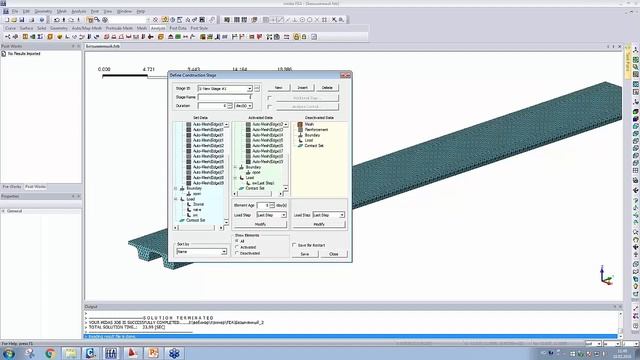The image size is (640, 360).
Task: Select 'No Results Imported' in Post Works tree
Action: coord(24,53)
